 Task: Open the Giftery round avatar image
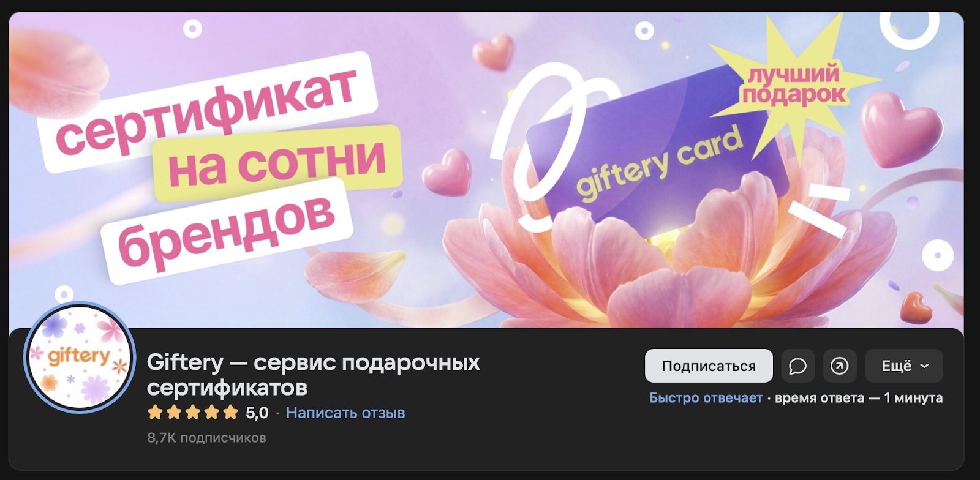point(78,357)
